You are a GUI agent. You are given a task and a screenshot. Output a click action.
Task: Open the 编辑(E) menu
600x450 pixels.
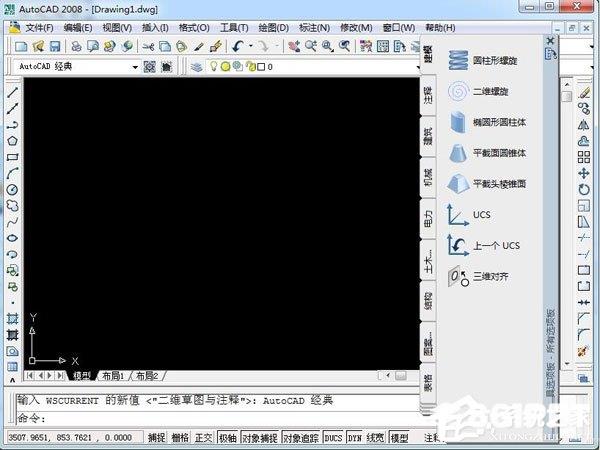[x=78, y=28]
